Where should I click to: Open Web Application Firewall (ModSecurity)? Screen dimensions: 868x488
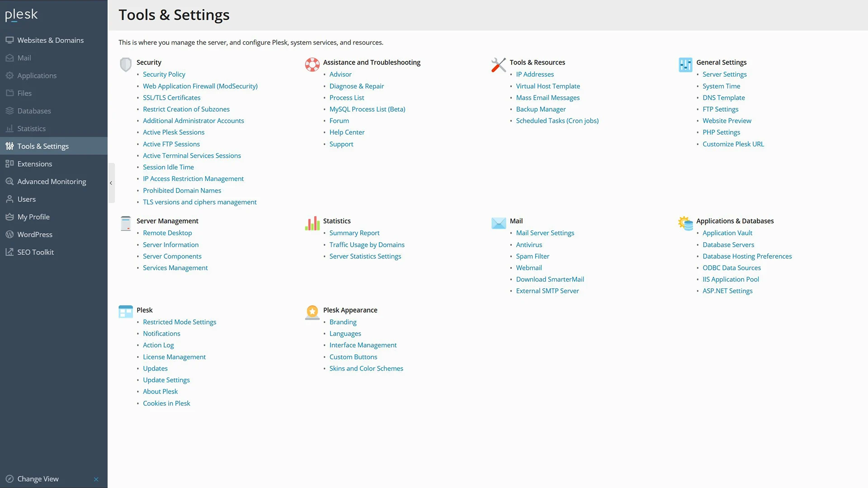[200, 86]
